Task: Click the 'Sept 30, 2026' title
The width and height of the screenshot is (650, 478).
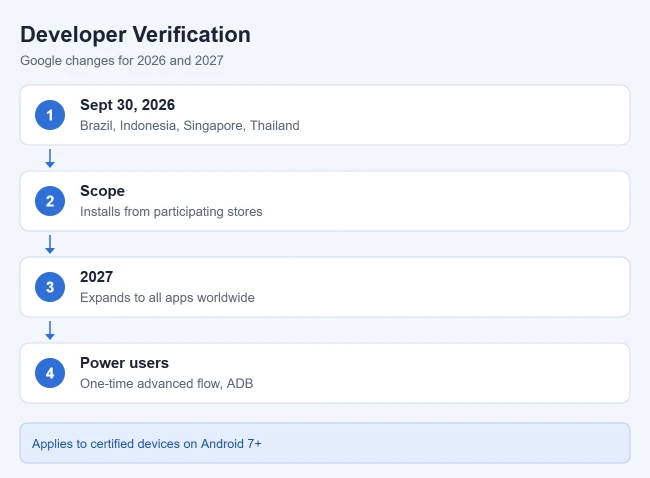Action: pos(127,105)
